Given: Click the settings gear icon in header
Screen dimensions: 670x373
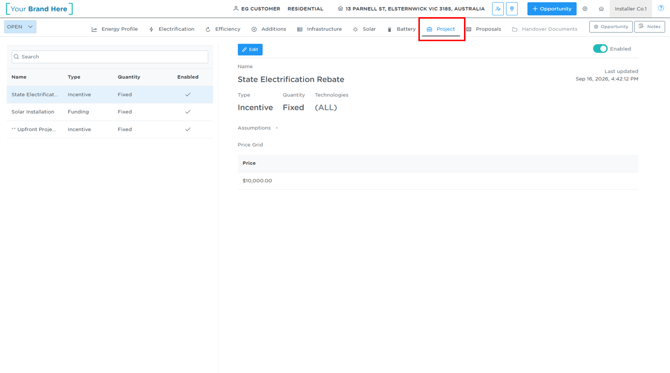Looking at the screenshot, I should tap(585, 9).
